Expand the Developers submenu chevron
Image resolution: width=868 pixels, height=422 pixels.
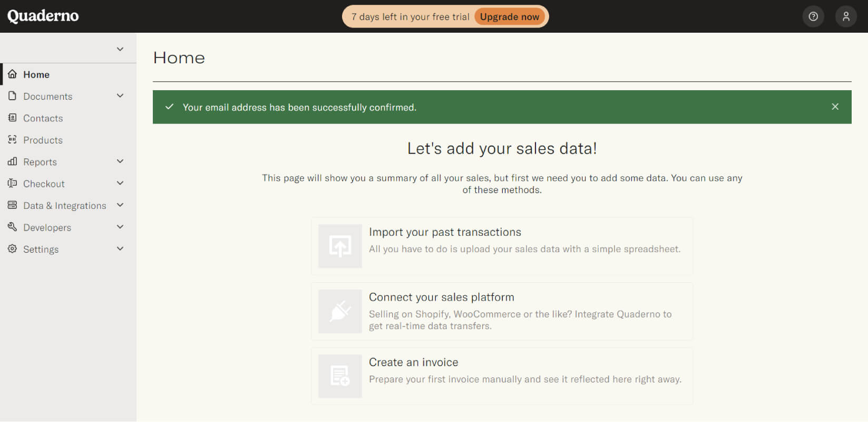(x=120, y=227)
